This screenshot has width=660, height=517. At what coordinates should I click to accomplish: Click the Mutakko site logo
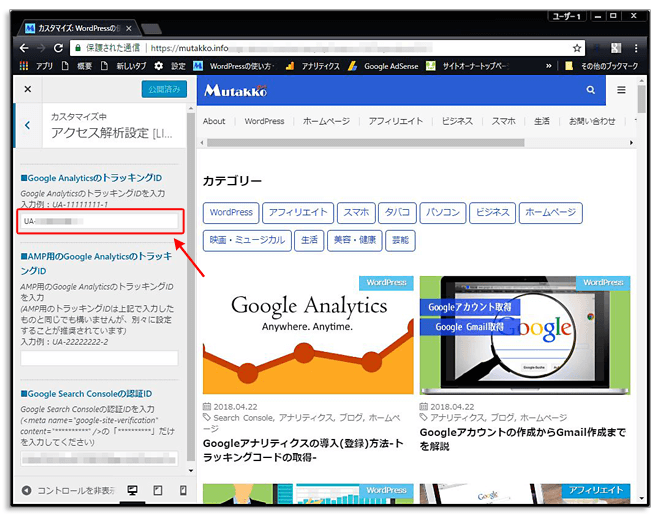point(235,91)
